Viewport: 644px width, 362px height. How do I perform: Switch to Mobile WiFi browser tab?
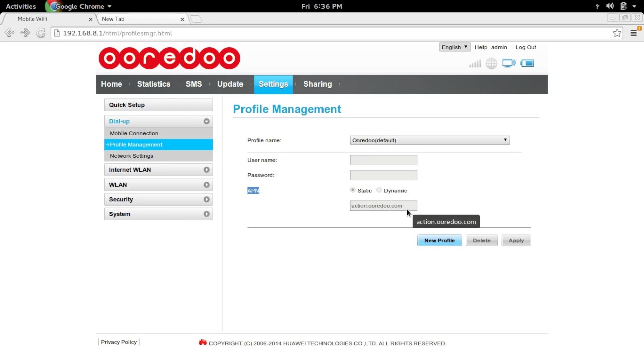[48, 19]
